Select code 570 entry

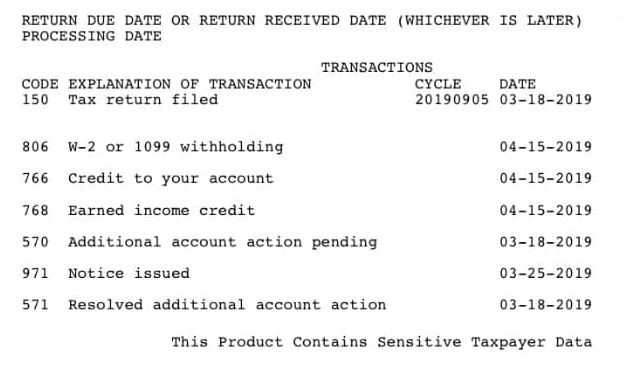coord(35,242)
